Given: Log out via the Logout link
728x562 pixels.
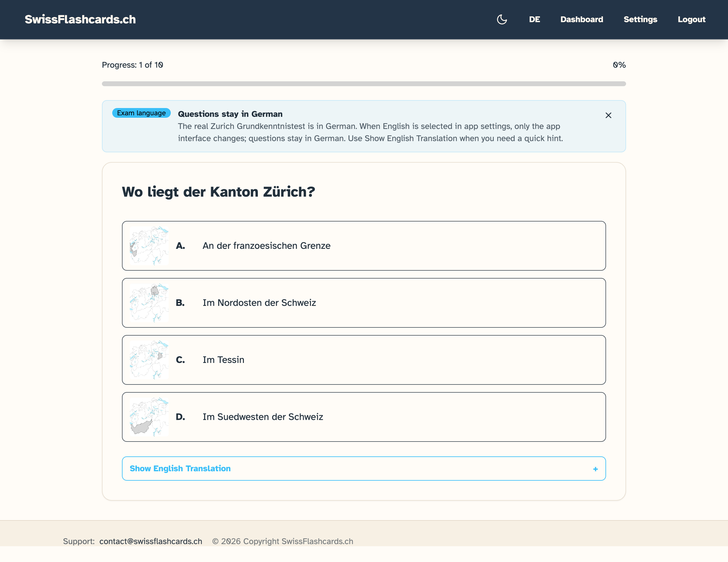Looking at the screenshot, I should tap(691, 19).
